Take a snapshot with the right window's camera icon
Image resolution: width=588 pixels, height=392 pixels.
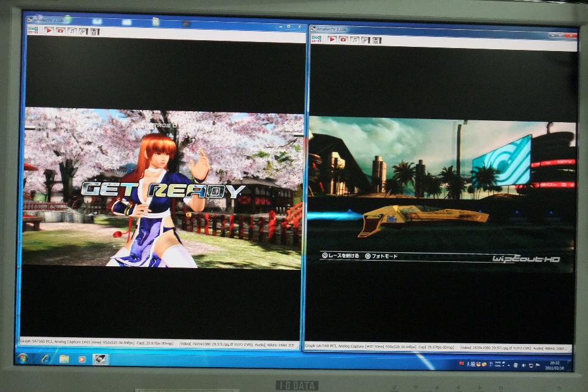tap(343, 40)
